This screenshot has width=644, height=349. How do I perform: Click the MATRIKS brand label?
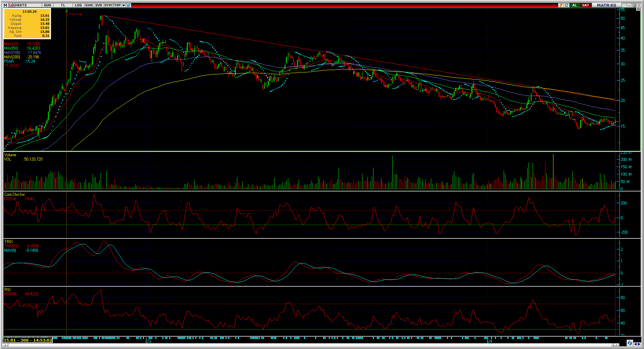pos(607,5)
